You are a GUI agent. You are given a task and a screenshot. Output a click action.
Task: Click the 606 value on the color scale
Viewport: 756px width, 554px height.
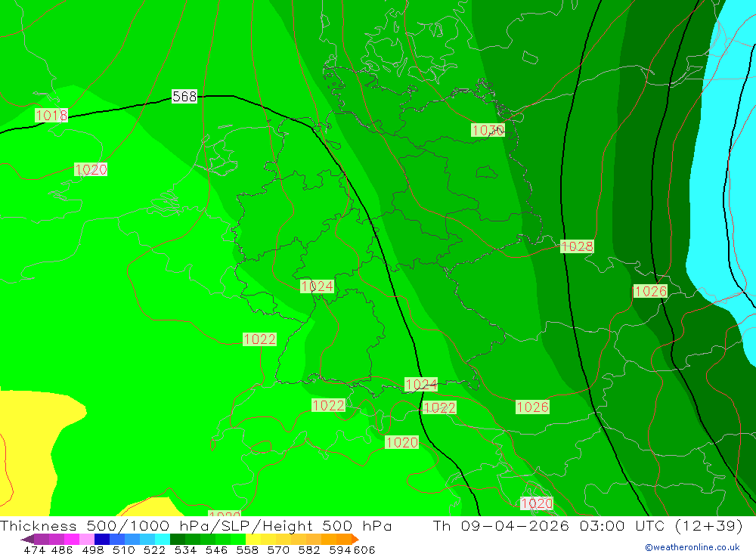[x=363, y=549]
